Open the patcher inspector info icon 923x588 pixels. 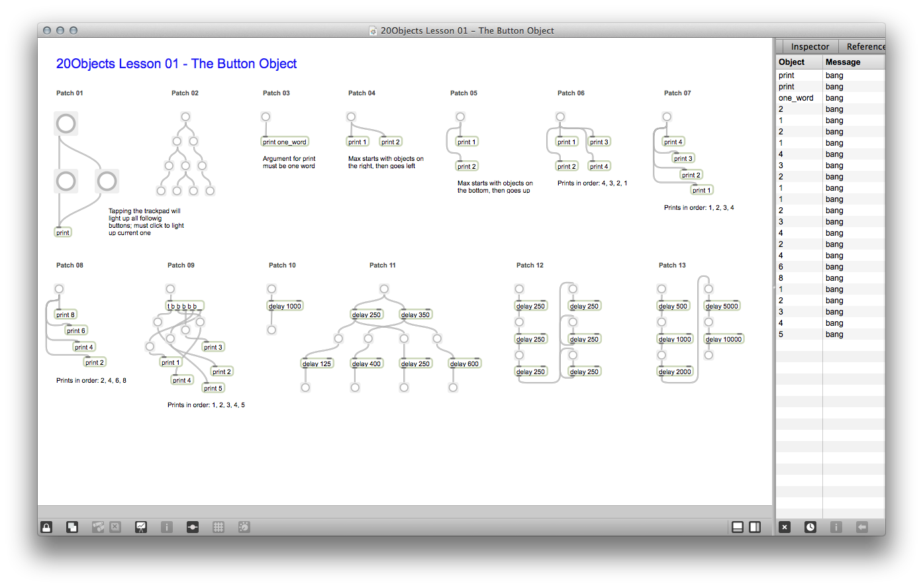point(167,527)
